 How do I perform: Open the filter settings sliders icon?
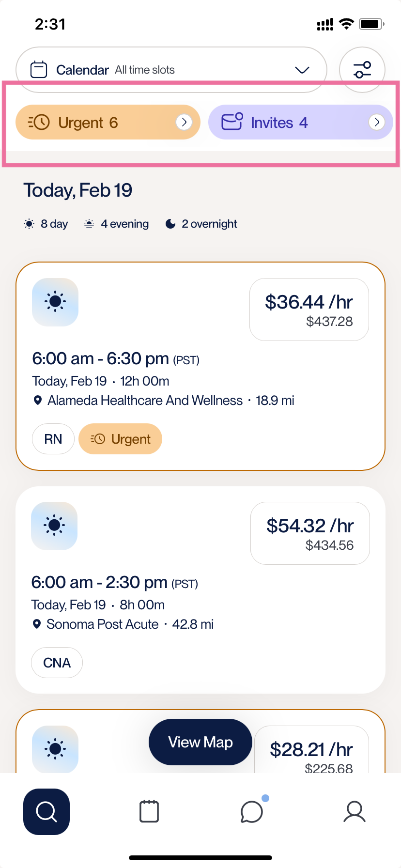362,70
